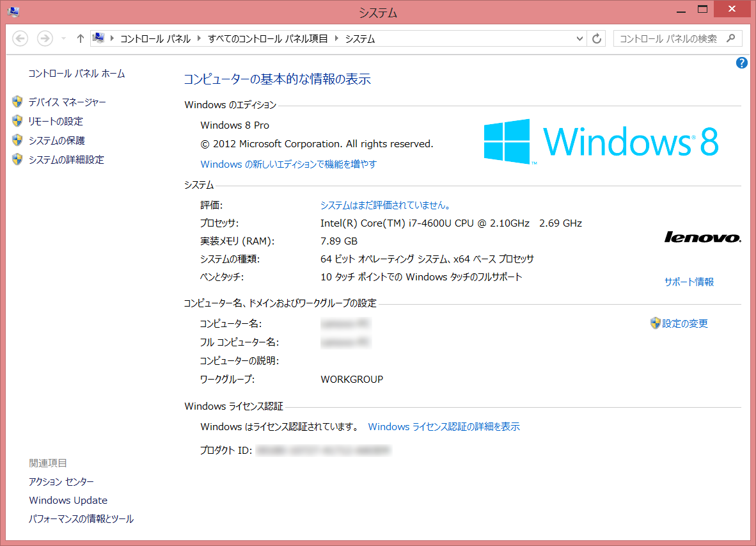Click the Back navigation arrow
Viewport: 756px width, 546px height.
(x=20, y=38)
